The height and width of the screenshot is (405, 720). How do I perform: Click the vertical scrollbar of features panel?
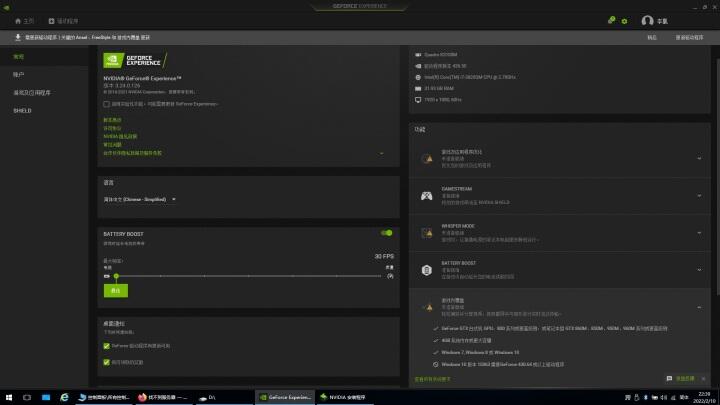(717, 177)
